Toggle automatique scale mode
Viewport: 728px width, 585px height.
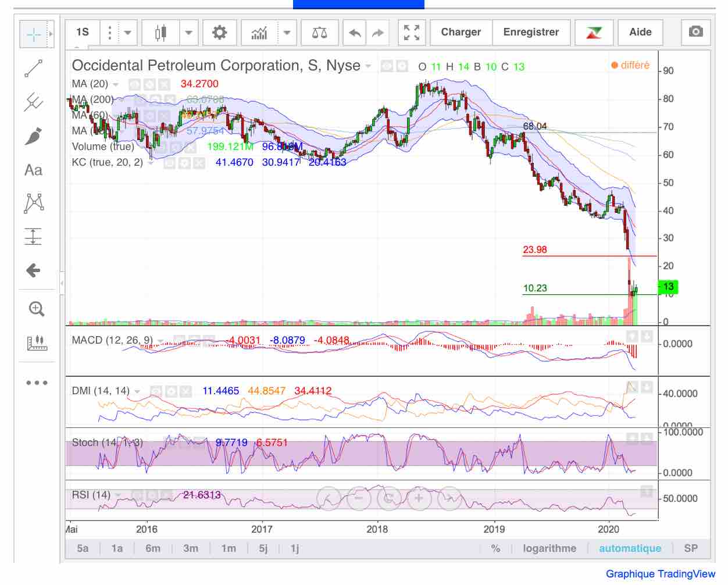[630, 548]
